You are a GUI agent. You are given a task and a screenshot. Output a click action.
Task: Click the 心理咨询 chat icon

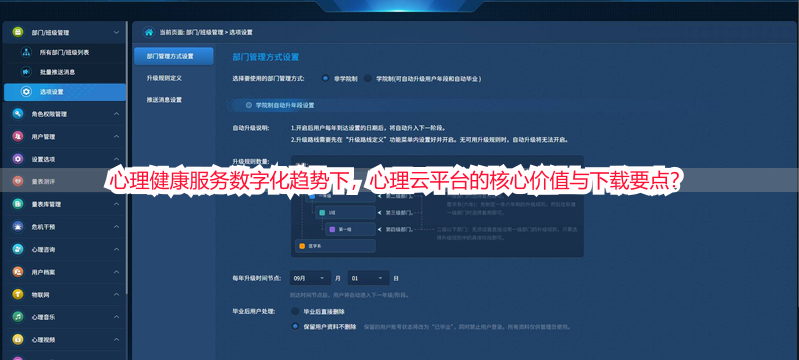coord(18,249)
